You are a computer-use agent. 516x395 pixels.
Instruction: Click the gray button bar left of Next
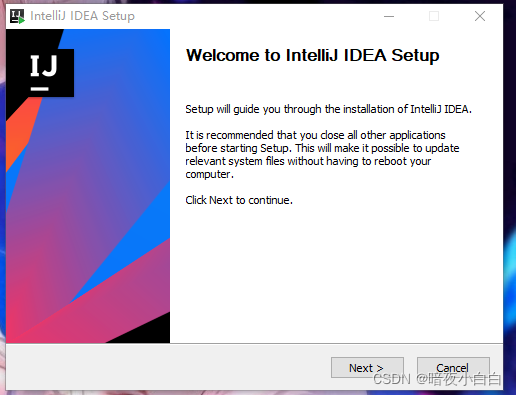(x=167, y=367)
